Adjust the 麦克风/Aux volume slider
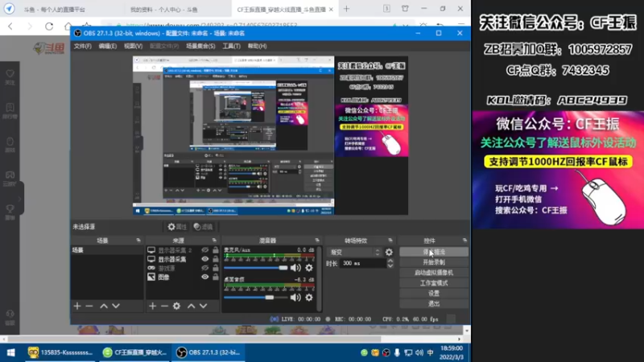Image resolution: width=644 pixels, height=362 pixels. click(256, 268)
